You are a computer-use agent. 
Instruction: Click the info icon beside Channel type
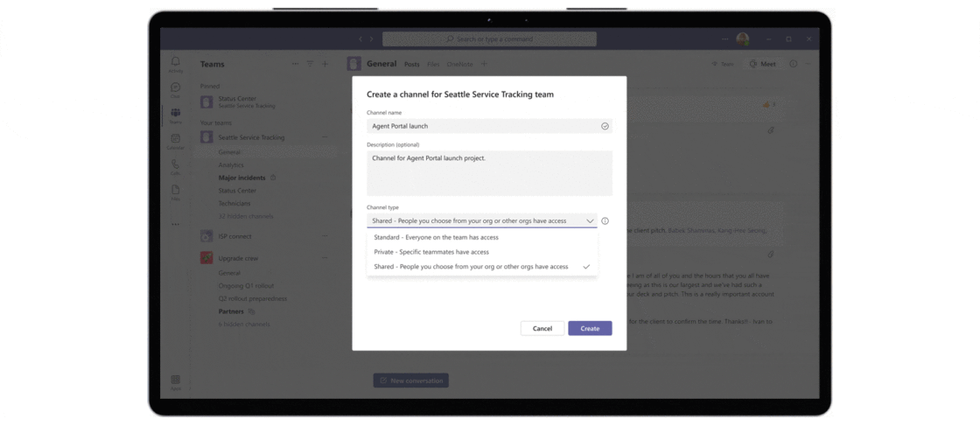click(605, 221)
